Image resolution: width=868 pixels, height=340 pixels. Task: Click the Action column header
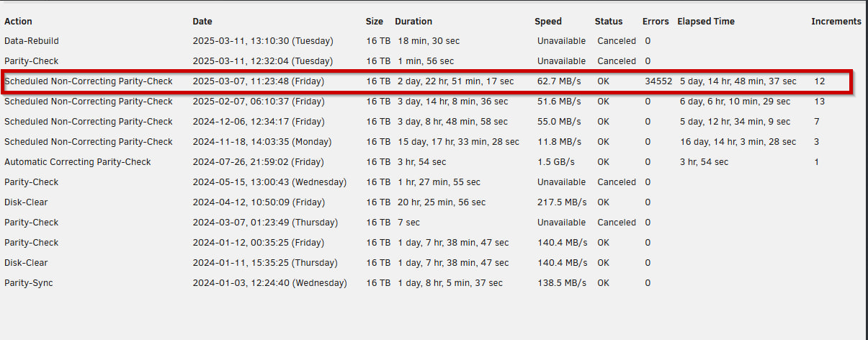coord(18,22)
